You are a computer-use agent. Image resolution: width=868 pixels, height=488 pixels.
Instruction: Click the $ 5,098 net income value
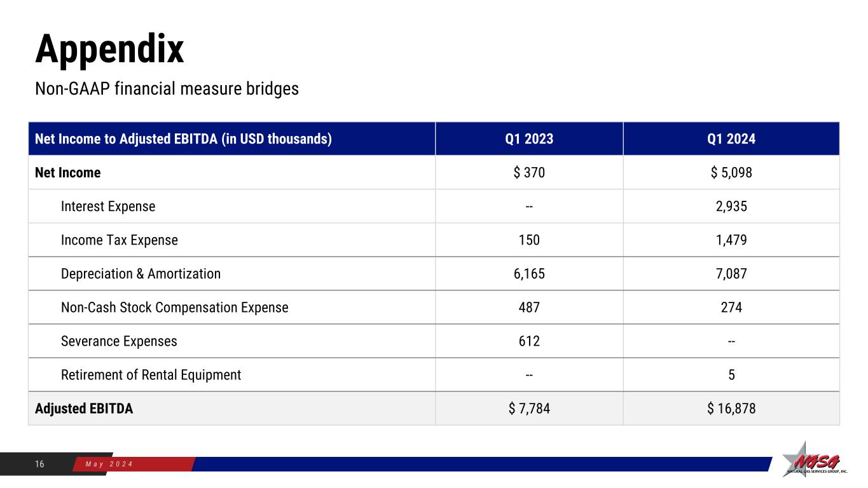731,173
